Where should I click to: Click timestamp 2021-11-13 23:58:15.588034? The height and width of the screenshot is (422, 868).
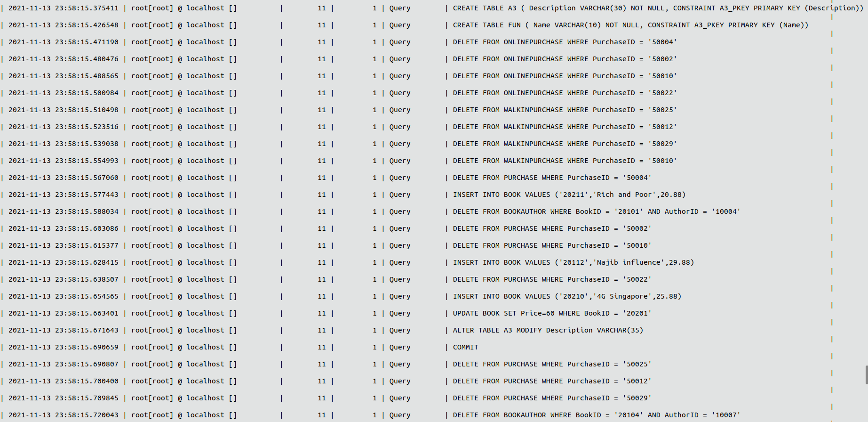pos(64,211)
